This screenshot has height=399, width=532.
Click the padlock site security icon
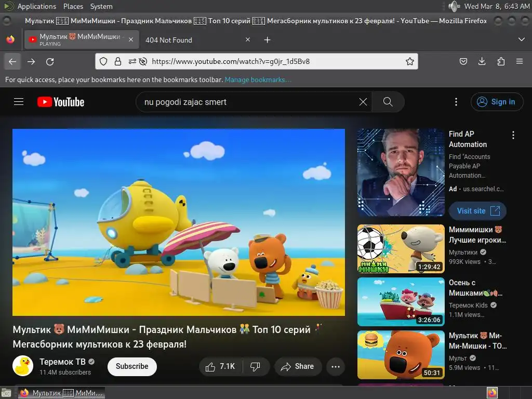pyautogui.click(x=118, y=61)
